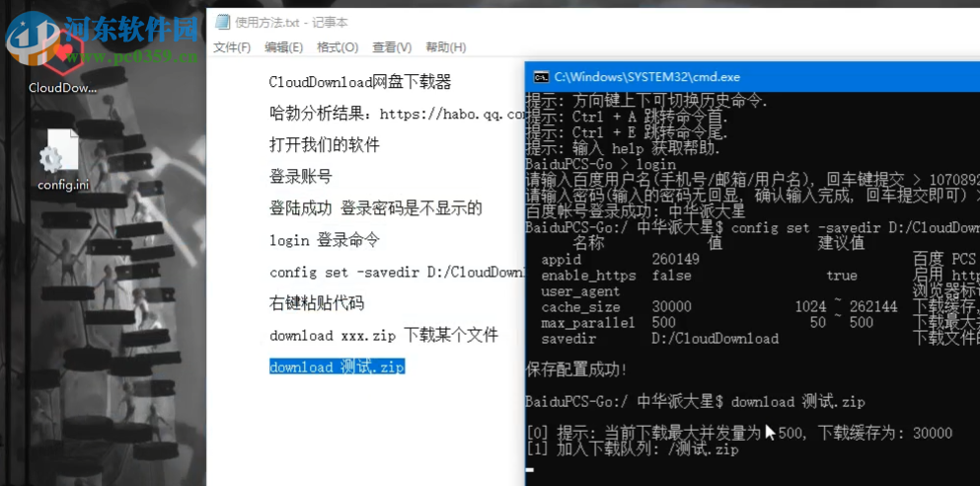Click the line 'download xxx.zip 下载某个文件'
Image resolution: width=980 pixels, height=486 pixels.
[x=384, y=336]
